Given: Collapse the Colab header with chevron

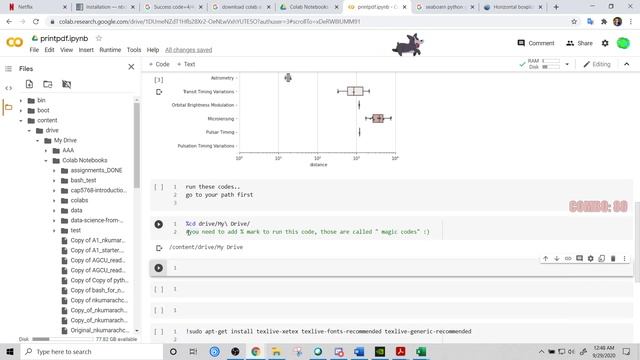Looking at the screenshot, I should click(x=627, y=64).
